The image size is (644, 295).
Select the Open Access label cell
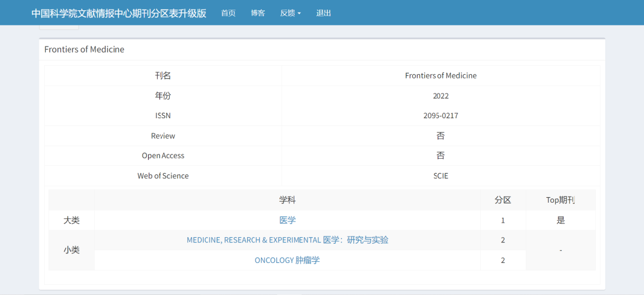[x=163, y=156]
